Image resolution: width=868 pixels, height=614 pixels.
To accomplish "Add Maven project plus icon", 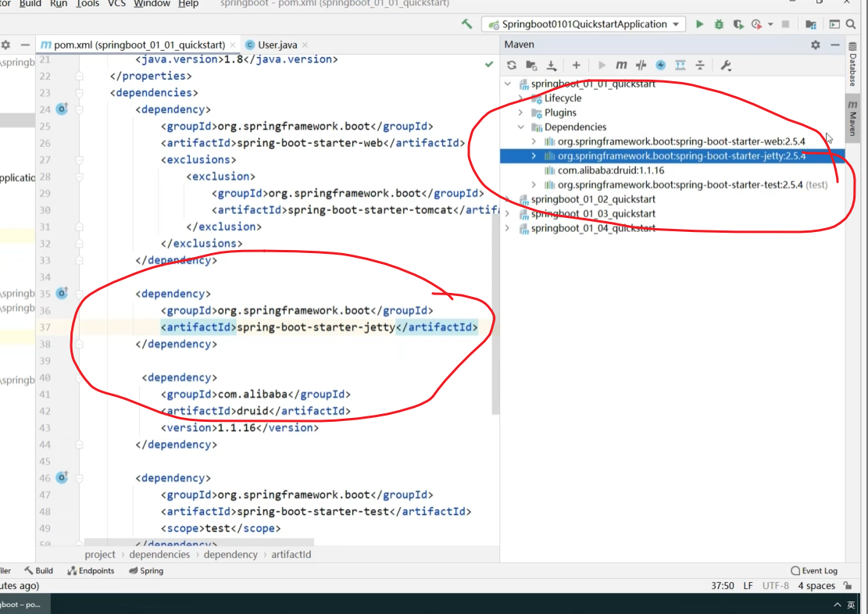I will tap(577, 66).
